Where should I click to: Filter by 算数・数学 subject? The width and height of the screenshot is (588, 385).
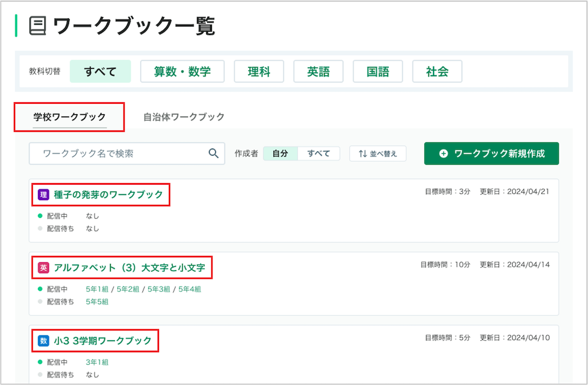(182, 71)
